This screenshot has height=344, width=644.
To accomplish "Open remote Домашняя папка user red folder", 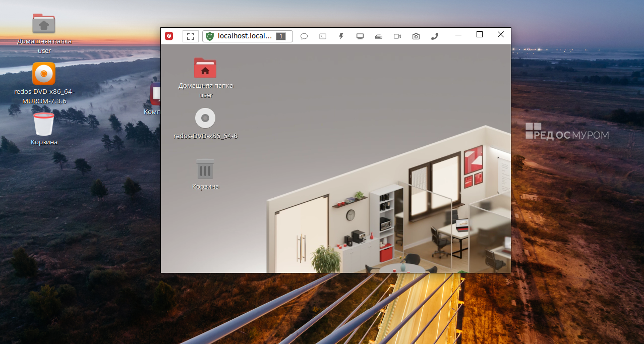I will (205, 68).
